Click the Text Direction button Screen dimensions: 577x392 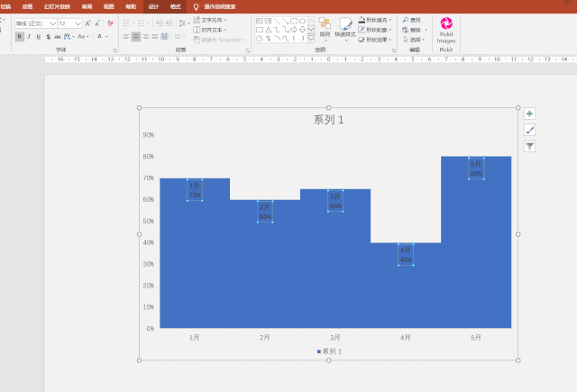211,19
